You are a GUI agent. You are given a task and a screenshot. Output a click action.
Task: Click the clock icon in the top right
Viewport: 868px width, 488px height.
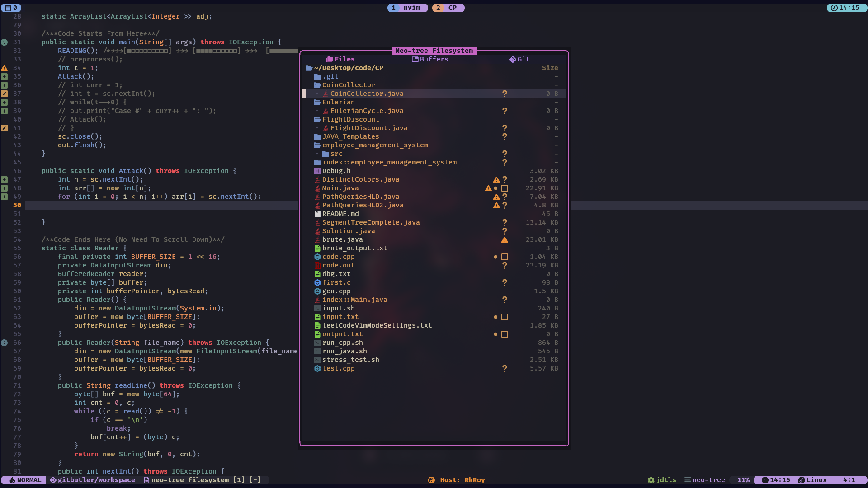point(834,8)
